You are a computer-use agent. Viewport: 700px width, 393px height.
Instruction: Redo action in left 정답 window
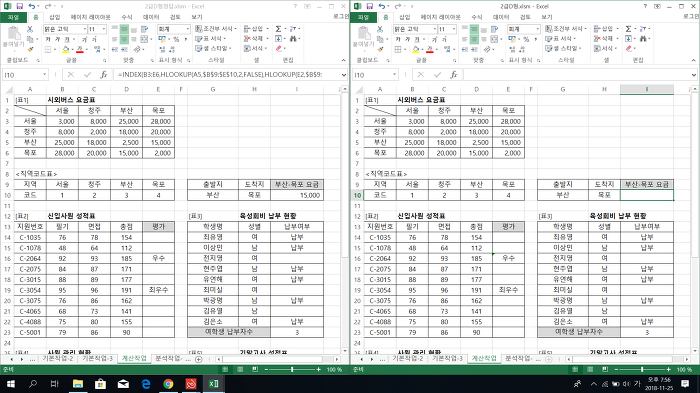(x=48, y=6)
